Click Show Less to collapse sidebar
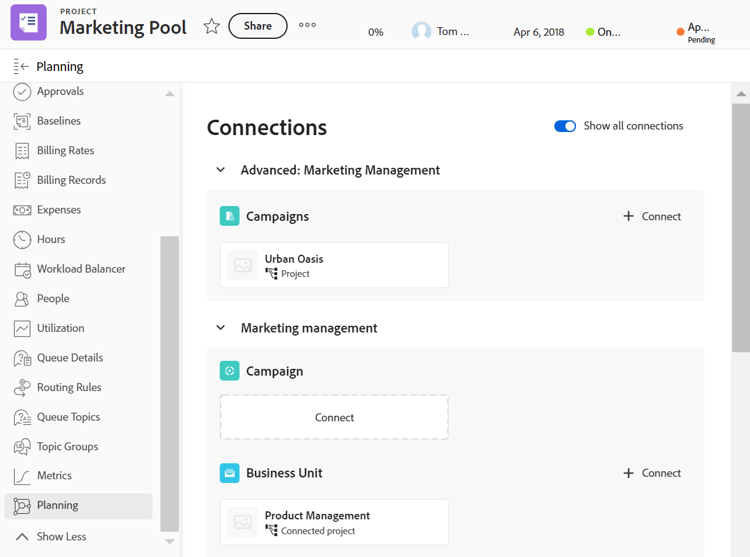The width and height of the screenshot is (750, 557). (61, 537)
